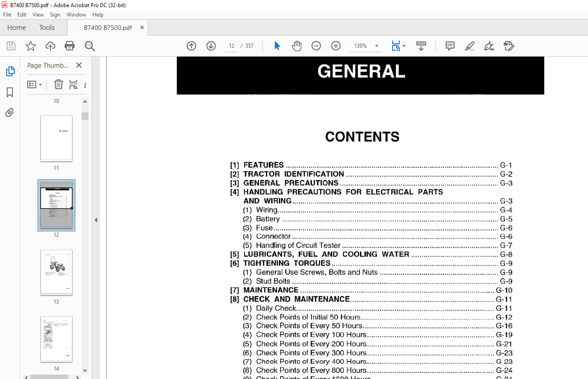Click the GENERAL PRECAUTIONS entry

(x=371, y=183)
